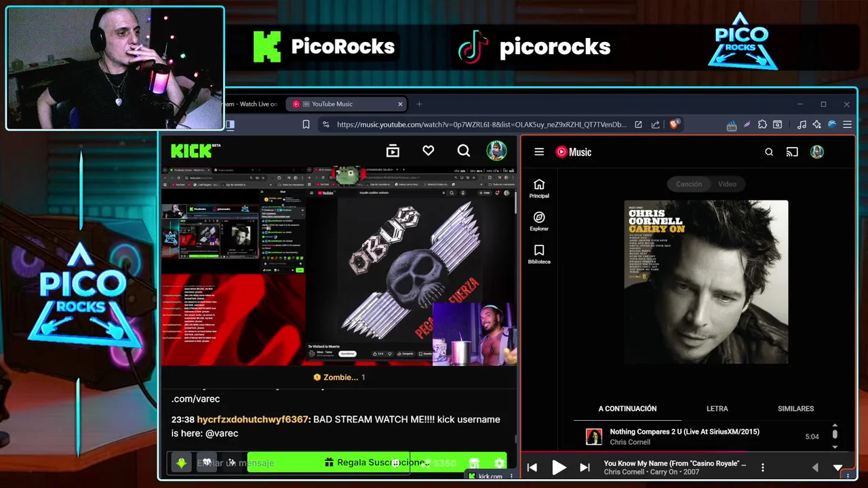Screen dimensions: 868x488
Task: Click the left triangle volume expander in player bar
Action: tap(815, 467)
